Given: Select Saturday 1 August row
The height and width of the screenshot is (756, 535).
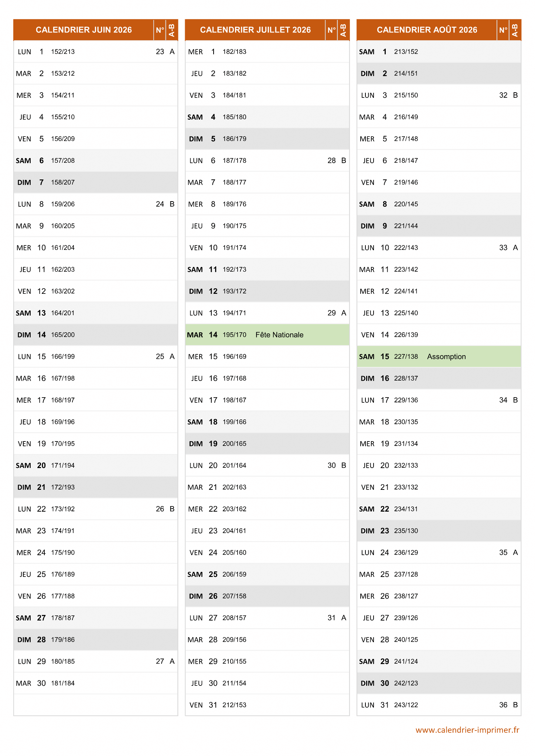Looking at the screenshot, I should click(439, 52).
